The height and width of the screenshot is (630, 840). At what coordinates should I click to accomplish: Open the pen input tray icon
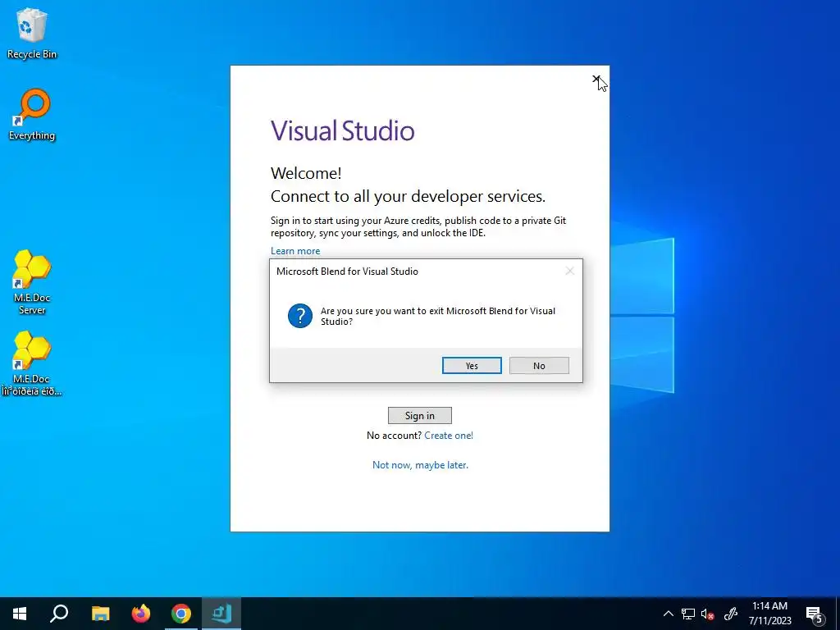[x=731, y=614]
